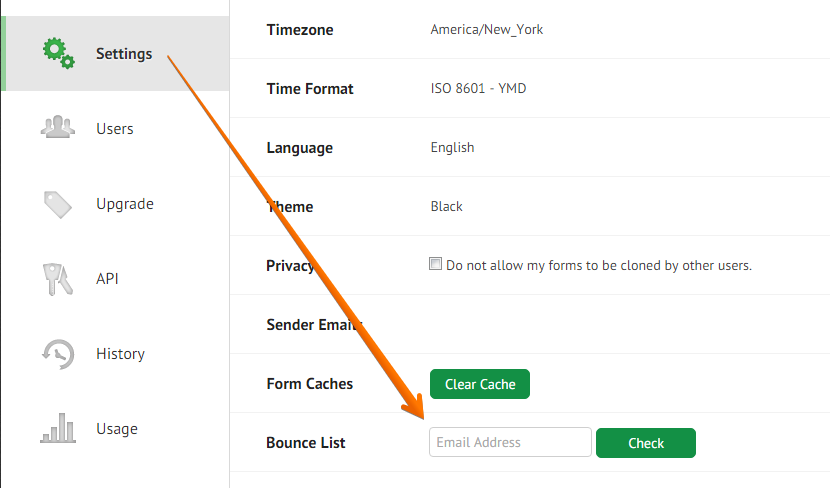Click the Users people icon

58,128
